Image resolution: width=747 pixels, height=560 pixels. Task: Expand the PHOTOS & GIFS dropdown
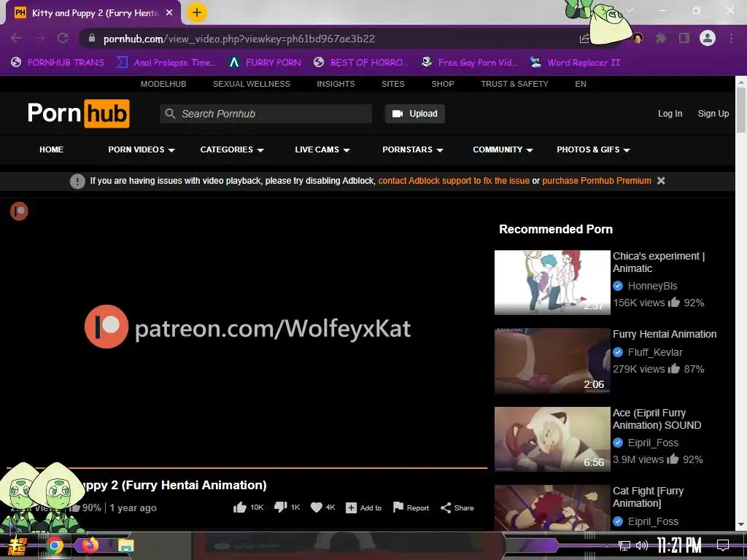click(x=593, y=149)
